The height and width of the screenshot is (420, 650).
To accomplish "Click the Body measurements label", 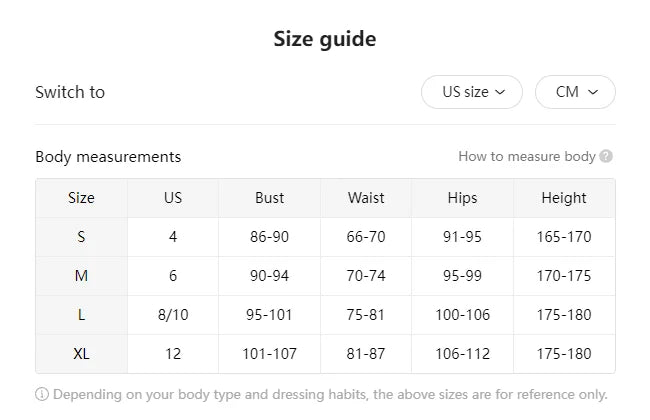I will point(108,157).
